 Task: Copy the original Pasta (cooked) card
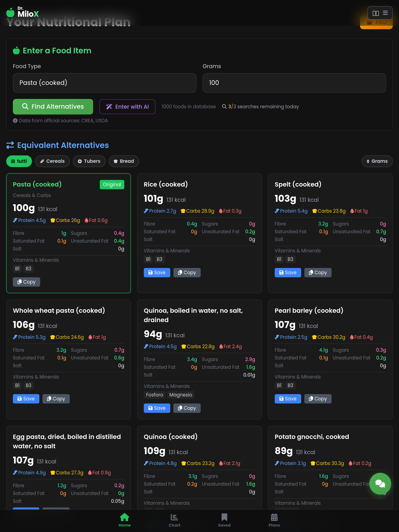tap(26, 282)
